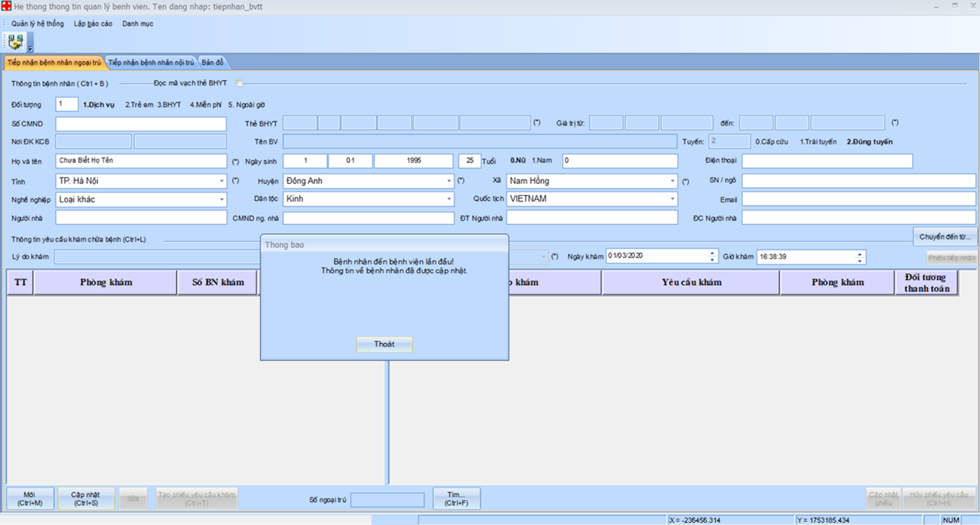
Task: Click the TT column header
Action: tap(21, 282)
